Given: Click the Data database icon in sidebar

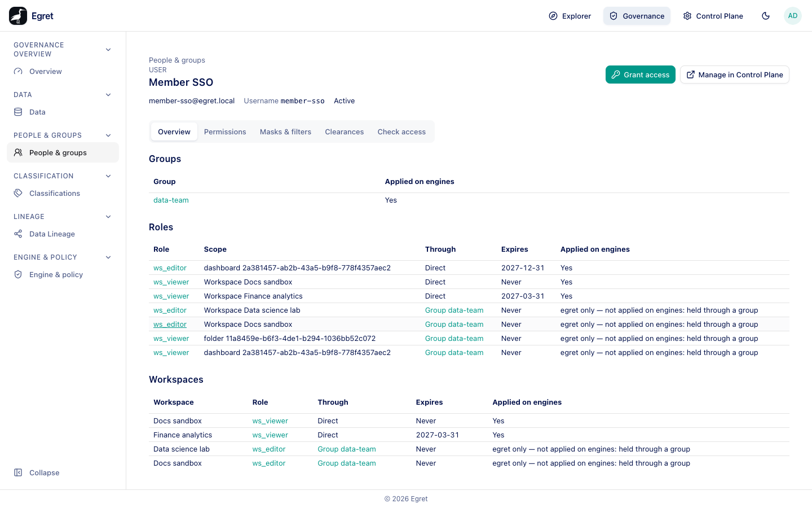Looking at the screenshot, I should click(18, 112).
